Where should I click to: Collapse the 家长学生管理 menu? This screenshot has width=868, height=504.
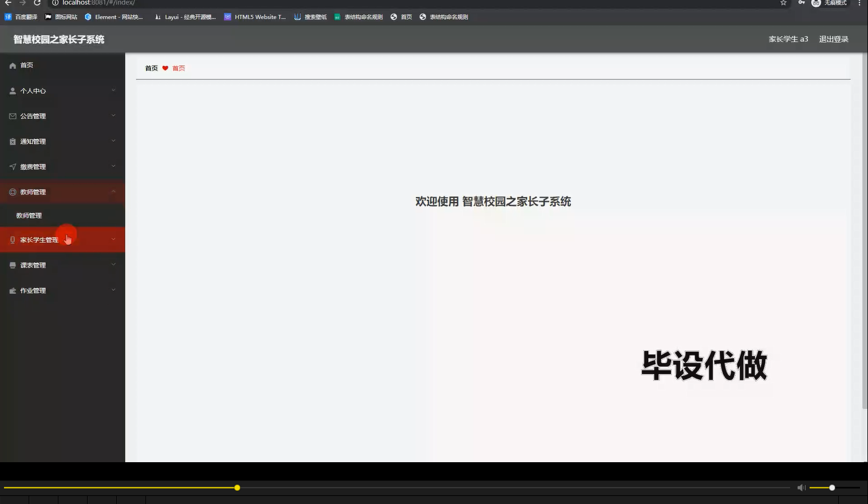click(113, 239)
